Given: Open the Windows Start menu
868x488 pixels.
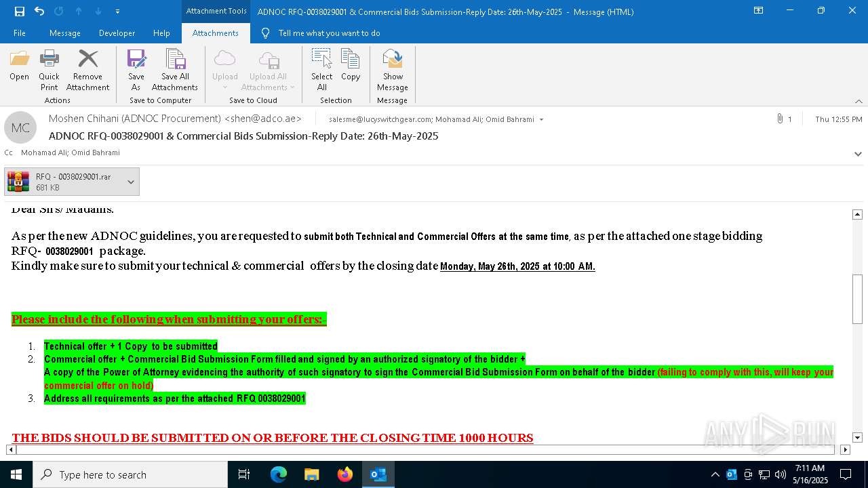Looking at the screenshot, I should pyautogui.click(x=16, y=474).
